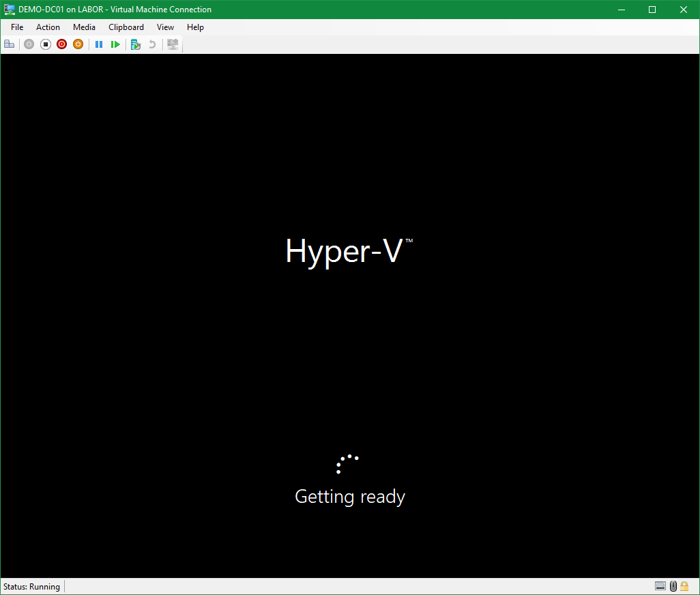The image size is (700, 595).
Task: Click the padlock security status icon
Action: 684,586
